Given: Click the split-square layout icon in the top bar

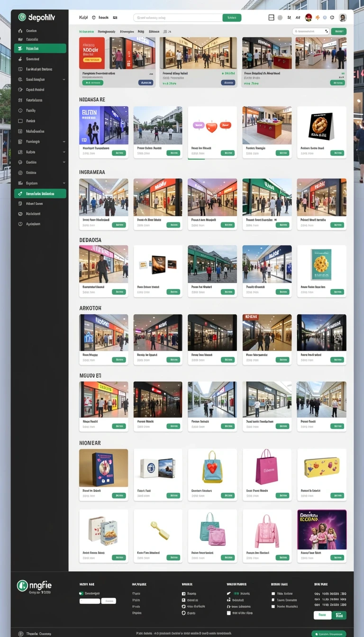Looking at the screenshot, I should tap(272, 18).
